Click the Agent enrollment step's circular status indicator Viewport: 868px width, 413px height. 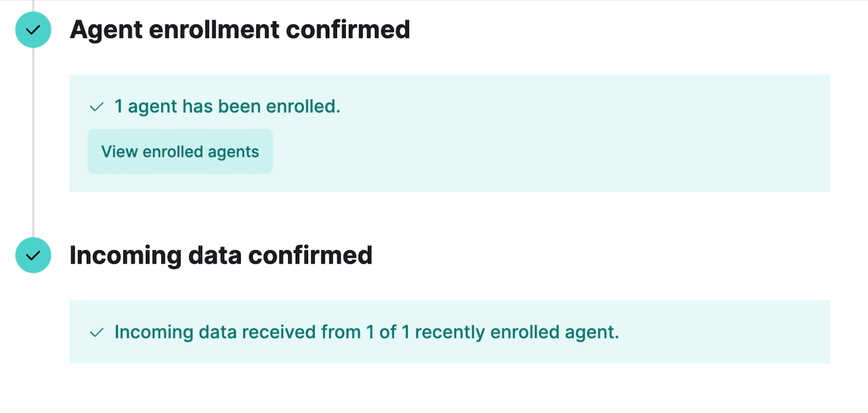[33, 30]
